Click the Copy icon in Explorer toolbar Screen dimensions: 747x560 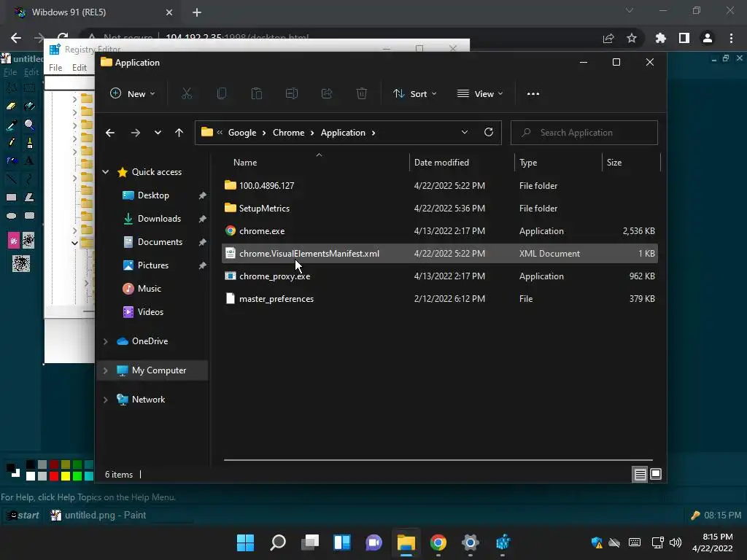click(222, 94)
